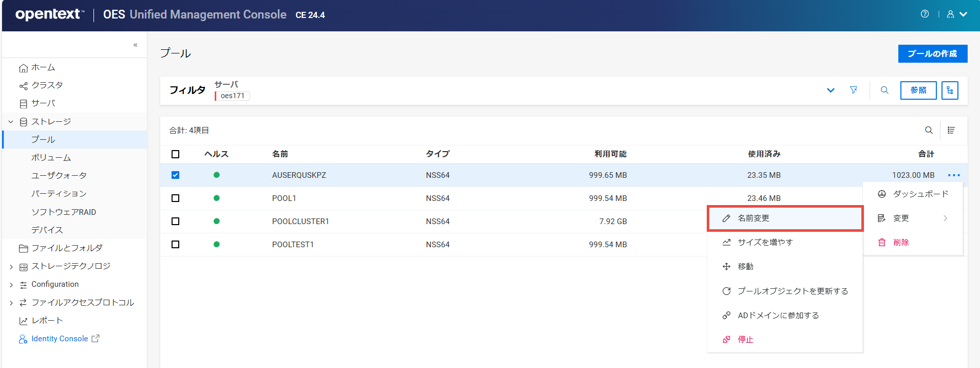Click the tree view icon button beside 参照

(950, 90)
